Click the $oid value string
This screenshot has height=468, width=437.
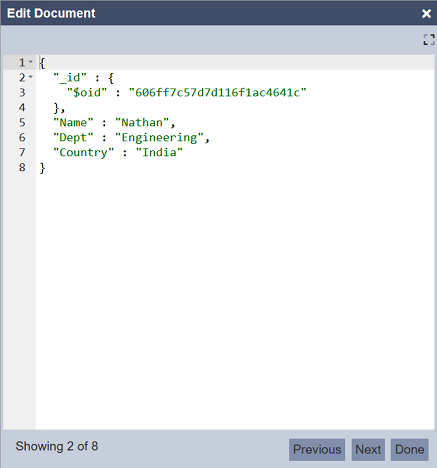point(218,92)
